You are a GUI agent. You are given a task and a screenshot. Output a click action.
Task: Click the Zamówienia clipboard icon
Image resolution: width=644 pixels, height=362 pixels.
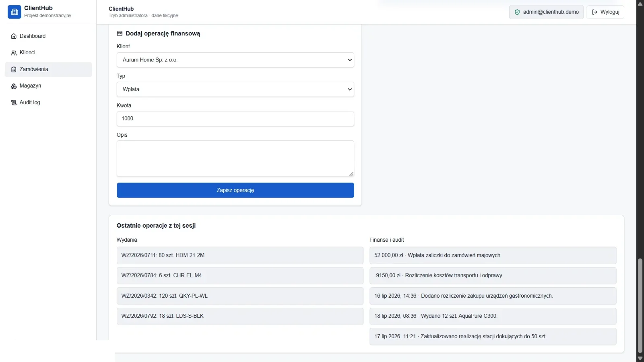click(14, 70)
